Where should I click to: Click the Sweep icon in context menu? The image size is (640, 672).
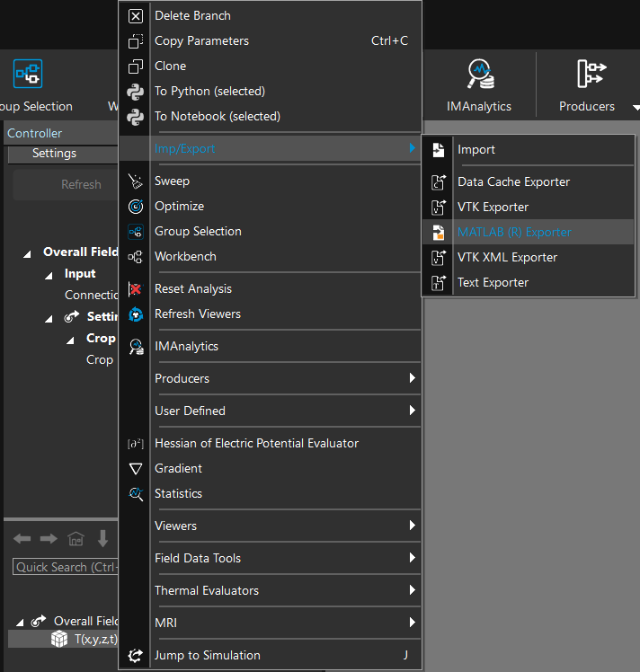[x=136, y=181]
